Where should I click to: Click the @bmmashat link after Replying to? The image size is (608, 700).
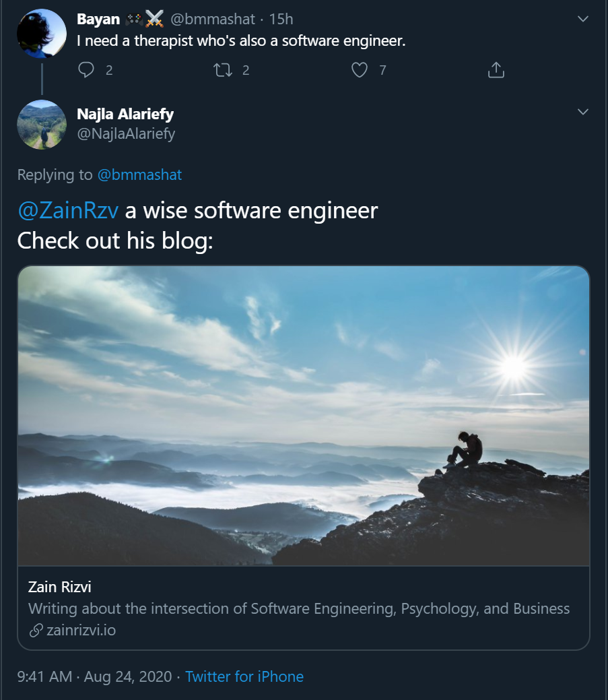coord(139,174)
